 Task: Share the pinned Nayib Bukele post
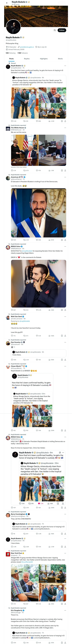tap(65, 121)
